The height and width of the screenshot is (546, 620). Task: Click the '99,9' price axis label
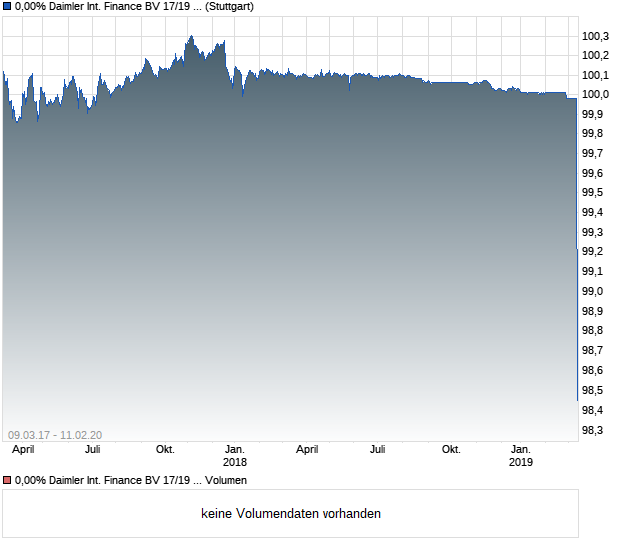(x=592, y=114)
